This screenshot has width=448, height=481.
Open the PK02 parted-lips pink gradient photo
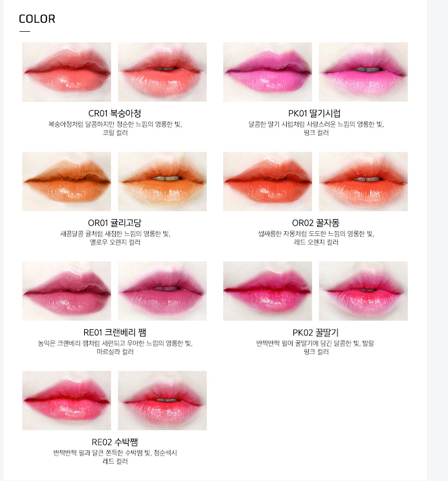tap(363, 291)
